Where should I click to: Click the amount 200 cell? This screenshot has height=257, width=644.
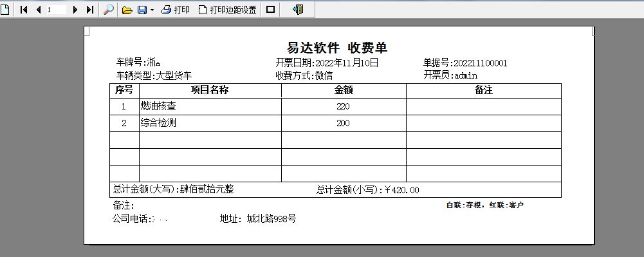pos(343,123)
